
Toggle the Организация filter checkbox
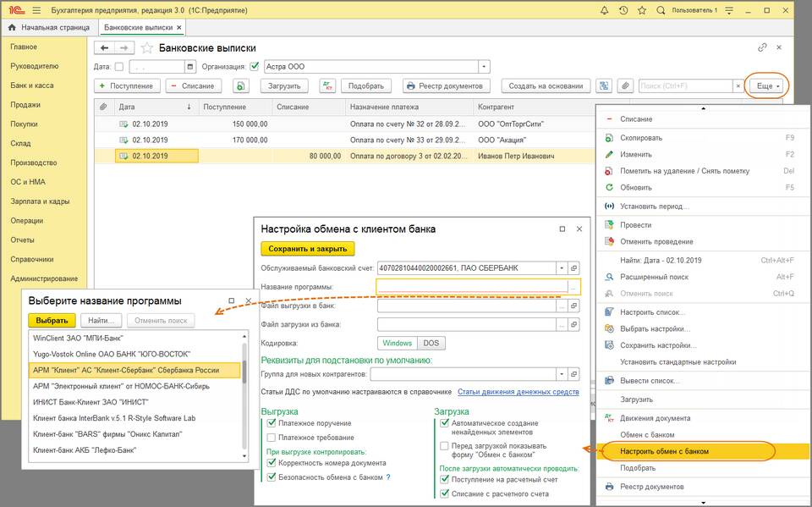255,66
